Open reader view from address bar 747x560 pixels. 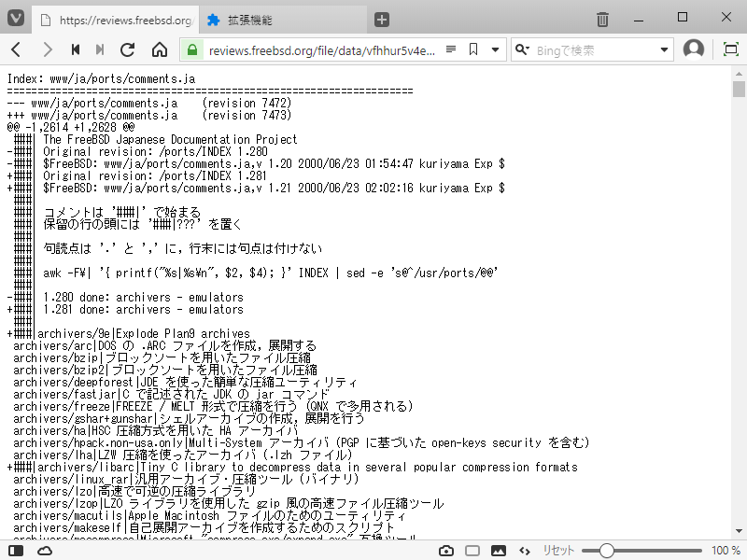[451, 49]
